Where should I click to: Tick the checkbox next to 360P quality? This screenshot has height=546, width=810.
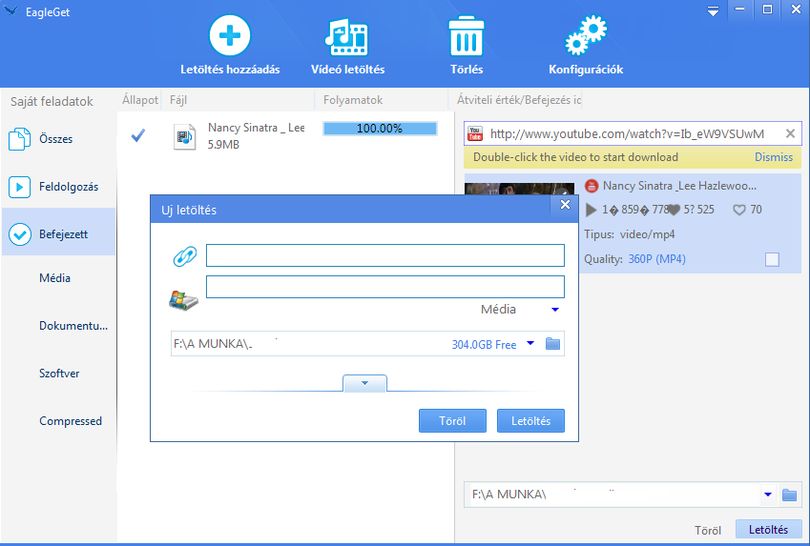point(772,259)
